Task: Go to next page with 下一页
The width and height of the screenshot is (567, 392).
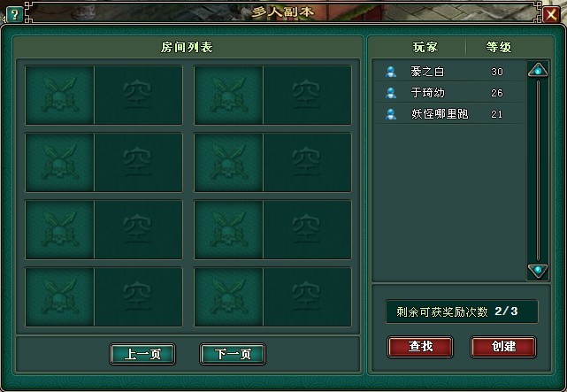Action: (x=233, y=354)
